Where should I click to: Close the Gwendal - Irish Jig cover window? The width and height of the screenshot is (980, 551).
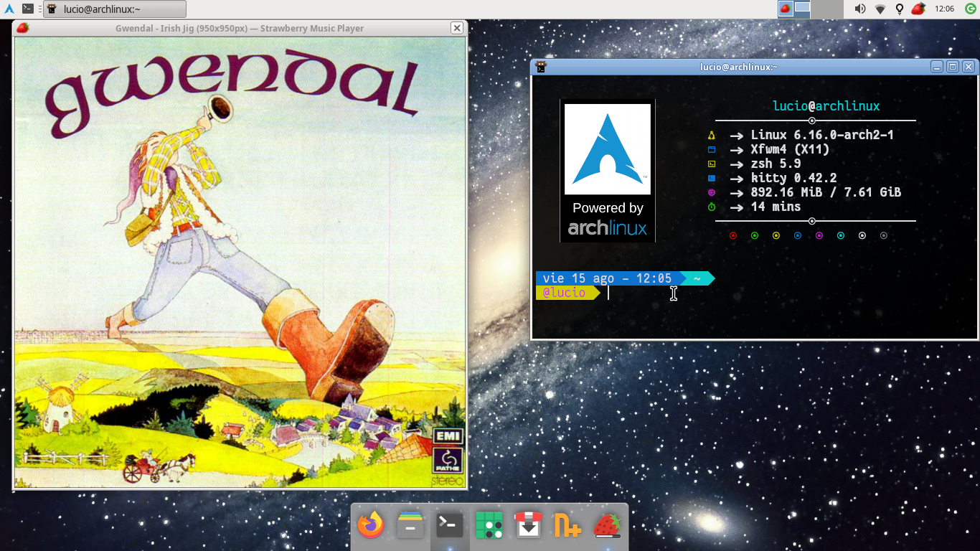[457, 28]
